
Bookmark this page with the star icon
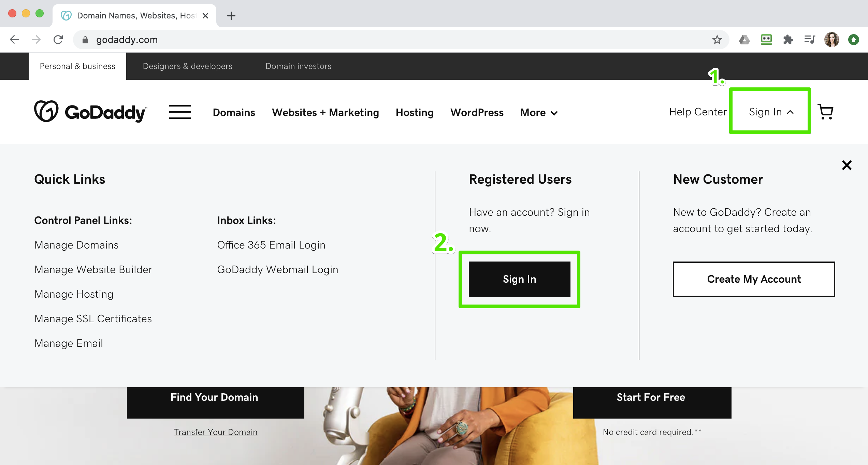click(717, 40)
